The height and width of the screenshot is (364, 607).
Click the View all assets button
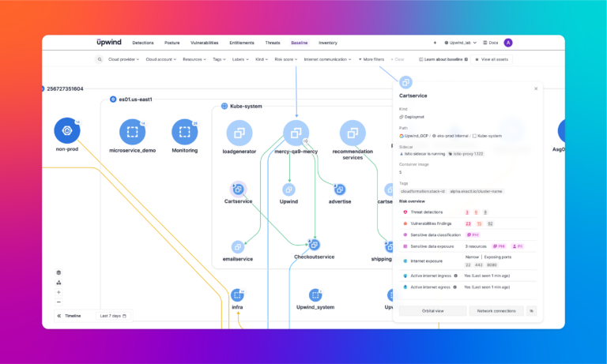[492, 59]
